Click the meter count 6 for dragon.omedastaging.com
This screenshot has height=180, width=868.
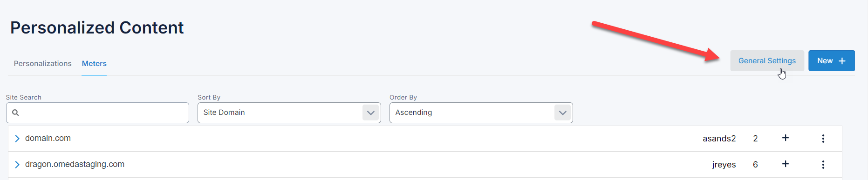tap(755, 165)
